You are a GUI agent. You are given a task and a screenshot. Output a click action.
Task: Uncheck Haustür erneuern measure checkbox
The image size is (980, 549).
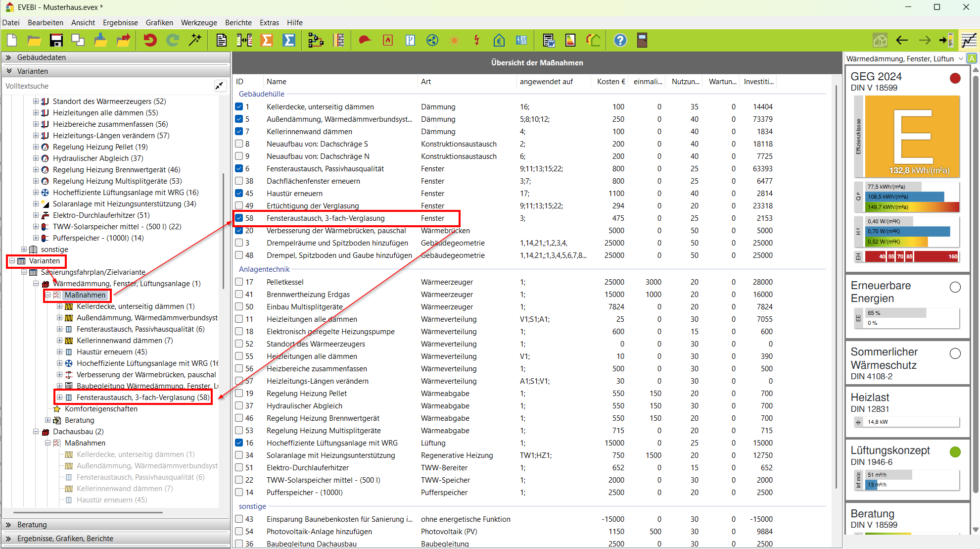coord(239,194)
